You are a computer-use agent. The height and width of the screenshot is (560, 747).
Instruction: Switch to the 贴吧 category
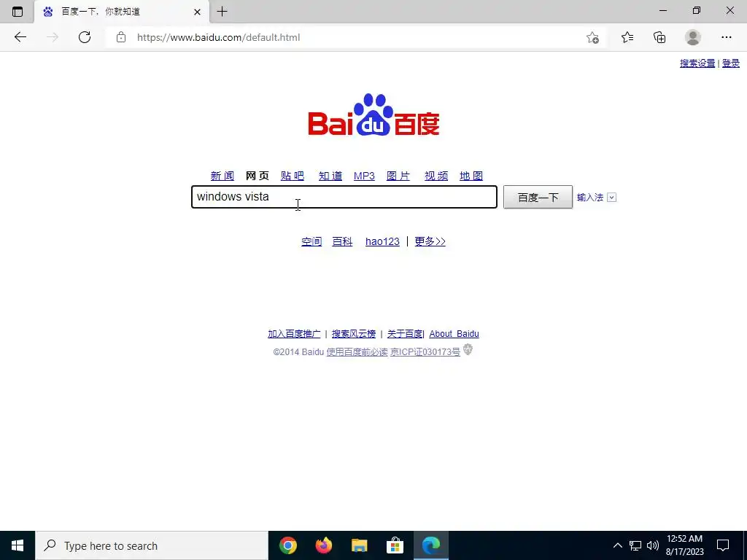tap(293, 176)
